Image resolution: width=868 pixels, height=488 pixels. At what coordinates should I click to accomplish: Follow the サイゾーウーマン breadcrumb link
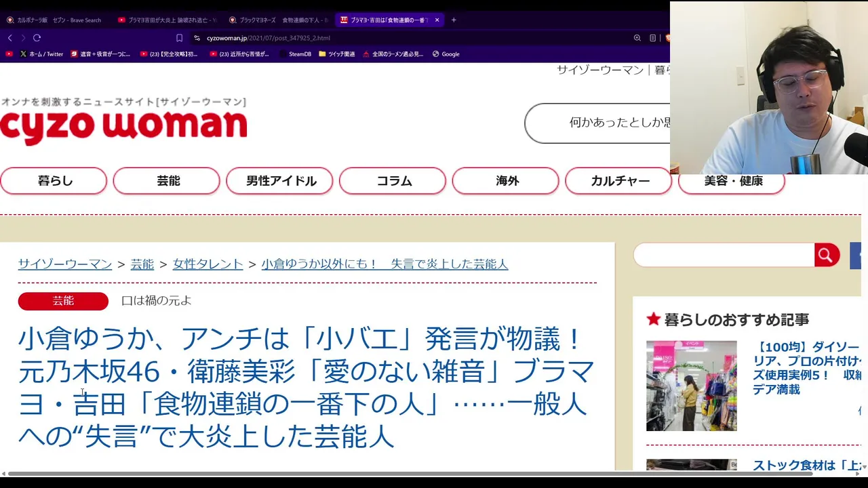click(65, 264)
